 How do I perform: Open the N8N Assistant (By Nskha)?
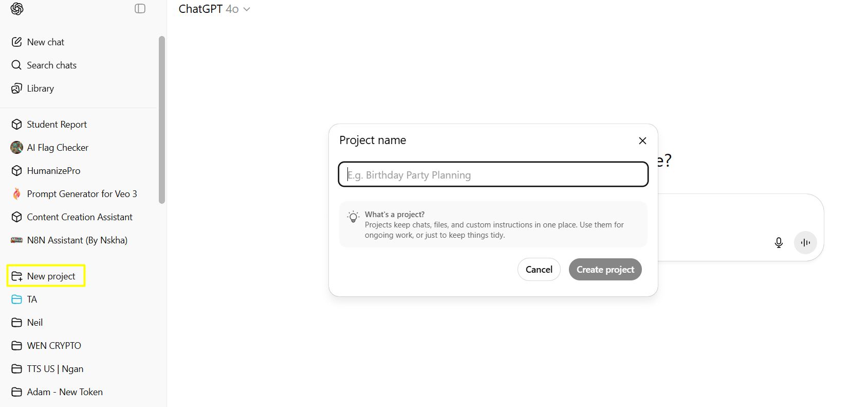coord(77,240)
